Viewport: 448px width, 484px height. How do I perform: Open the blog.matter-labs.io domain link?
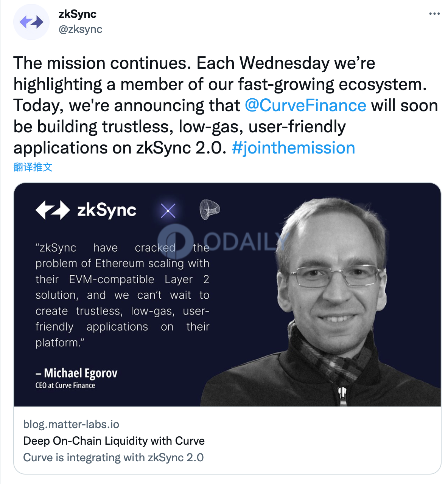(x=71, y=424)
